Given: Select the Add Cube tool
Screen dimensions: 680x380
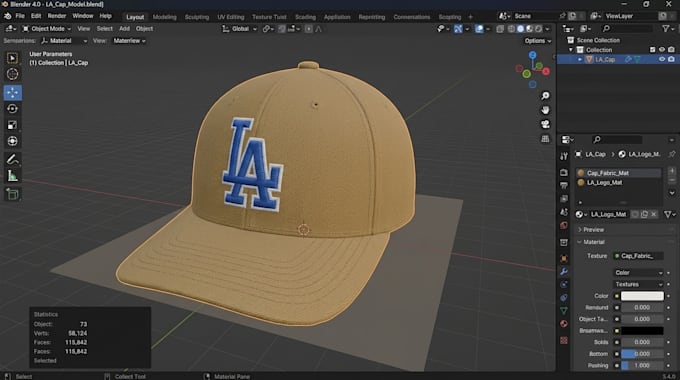Looking at the screenshot, I should (12, 194).
